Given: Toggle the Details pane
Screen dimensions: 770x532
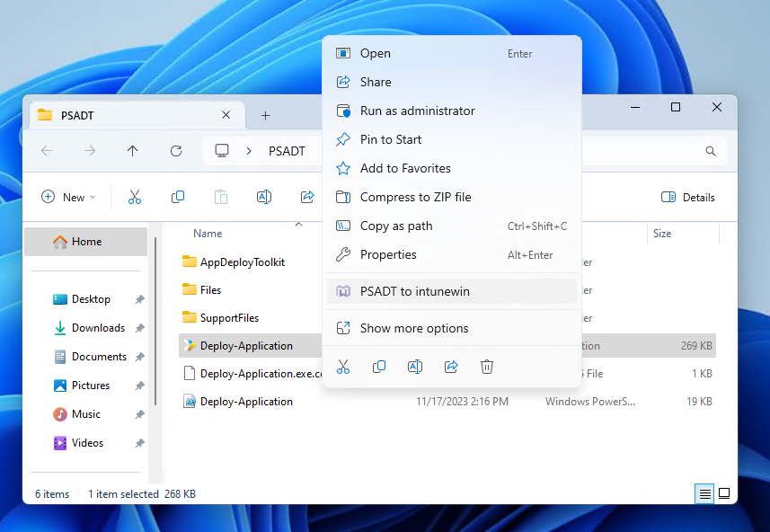Looking at the screenshot, I should click(x=687, y=197).
